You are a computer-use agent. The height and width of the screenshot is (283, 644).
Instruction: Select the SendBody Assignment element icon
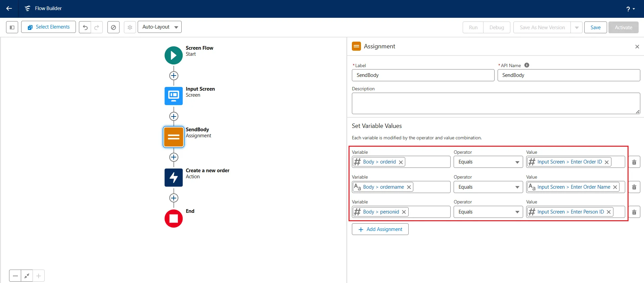click(x=174, y=137)
